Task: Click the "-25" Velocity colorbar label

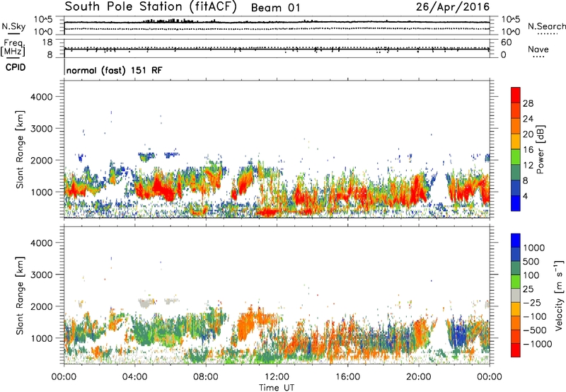Action: (532, 302)
